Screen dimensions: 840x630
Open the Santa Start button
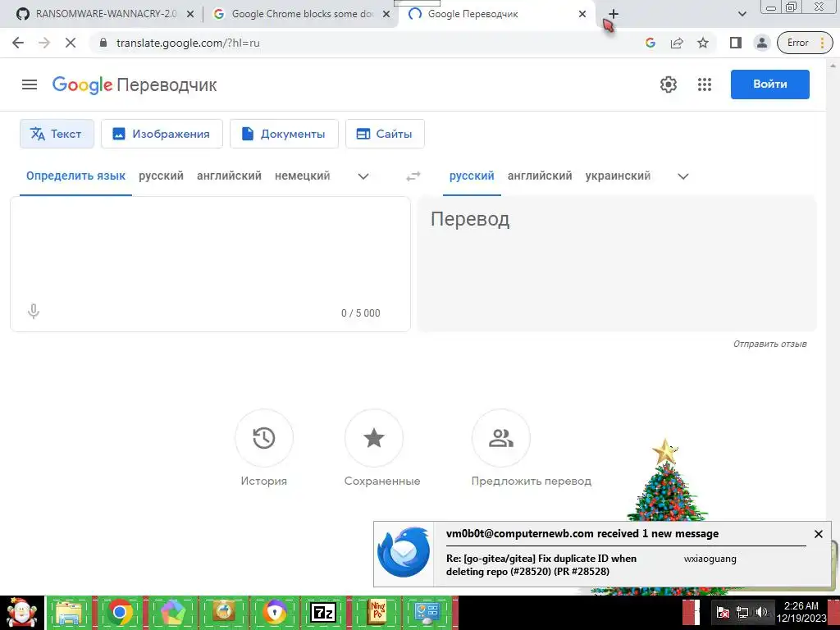click(21, 613)
